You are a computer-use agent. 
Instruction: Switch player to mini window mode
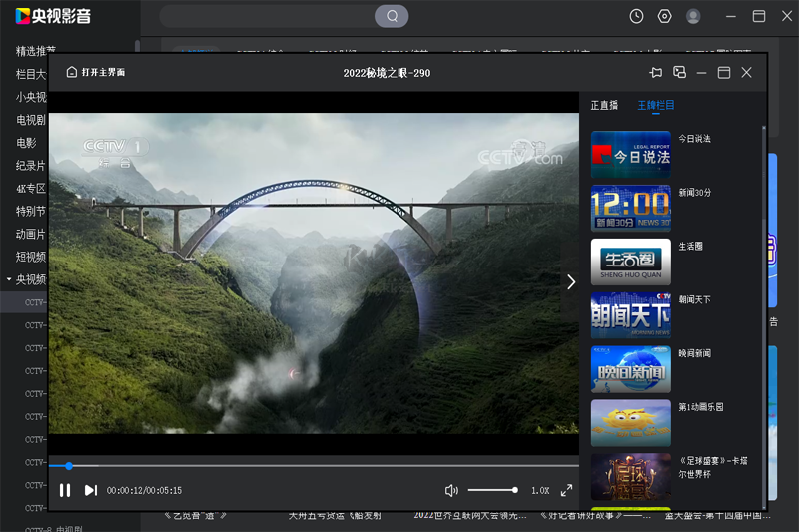(x=679, y=72)
